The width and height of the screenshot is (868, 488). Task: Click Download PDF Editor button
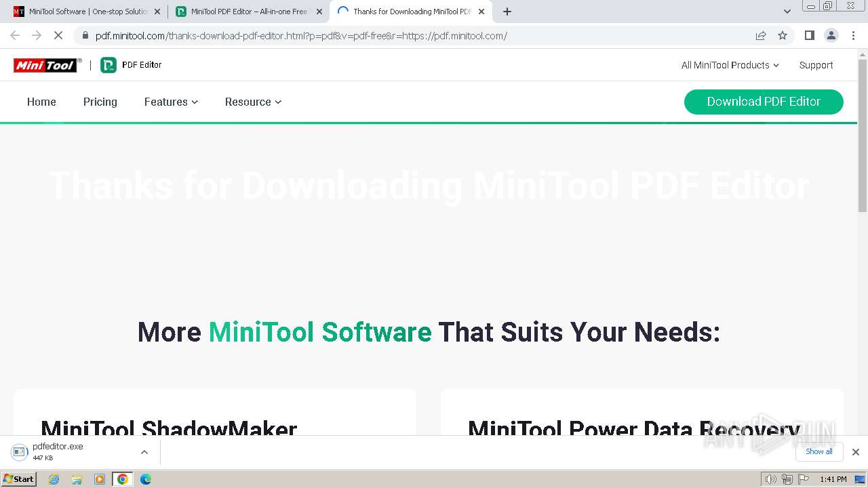(x=764, y=102)
